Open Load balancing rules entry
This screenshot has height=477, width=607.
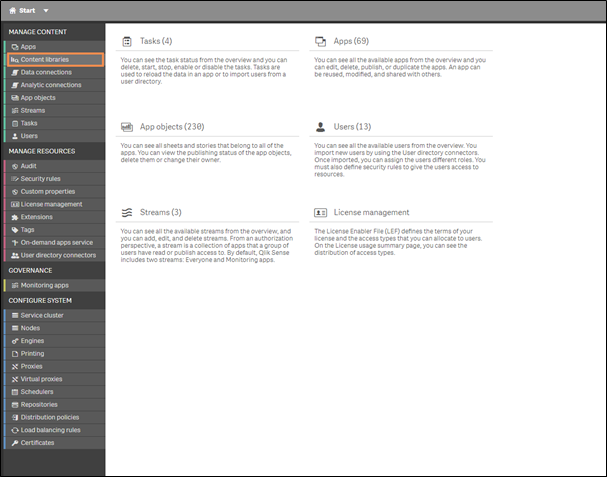click(55, 430)
